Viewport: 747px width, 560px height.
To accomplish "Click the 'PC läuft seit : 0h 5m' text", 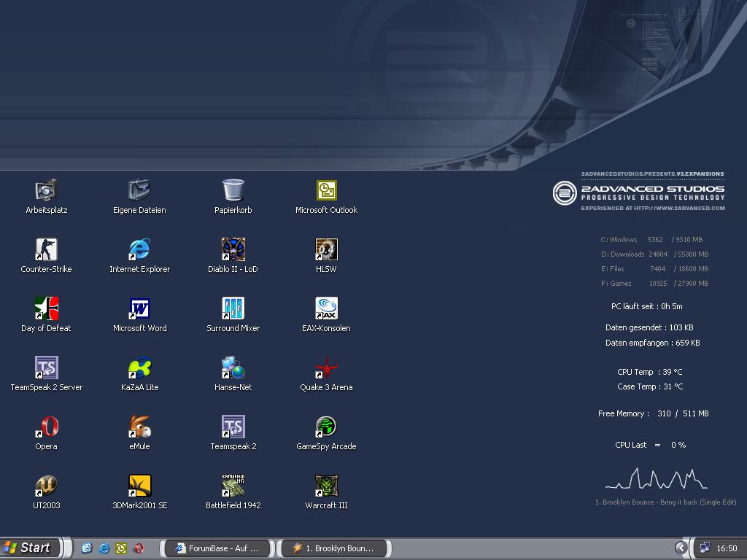I will 647,306.
